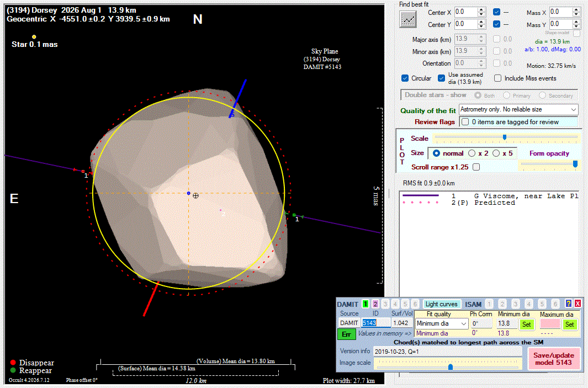Viewport: 588px width, 388px height.
Task: Enable Scroll range x1.25 checkbox
Action: point(476,167)
